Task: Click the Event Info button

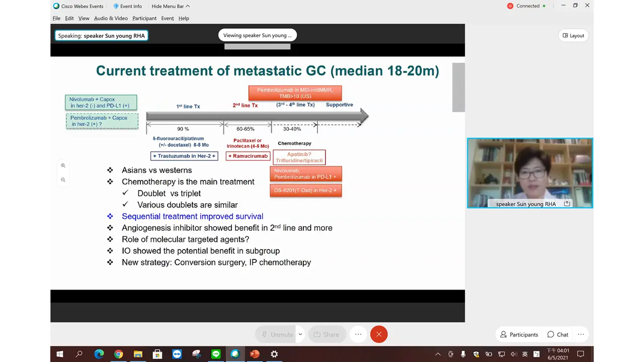Action: [127, 6]
